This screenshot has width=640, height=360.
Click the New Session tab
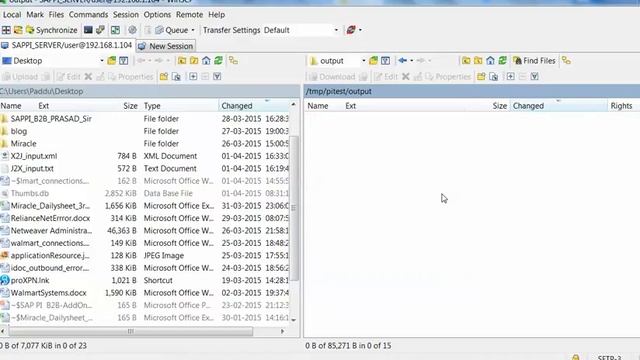166,46
